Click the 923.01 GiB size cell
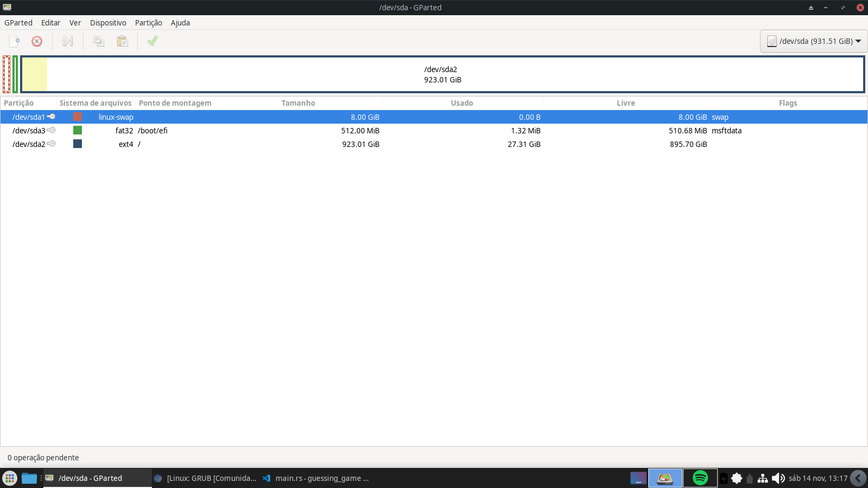This screenshot has height=488, width=868. click(x=361, y=144)
